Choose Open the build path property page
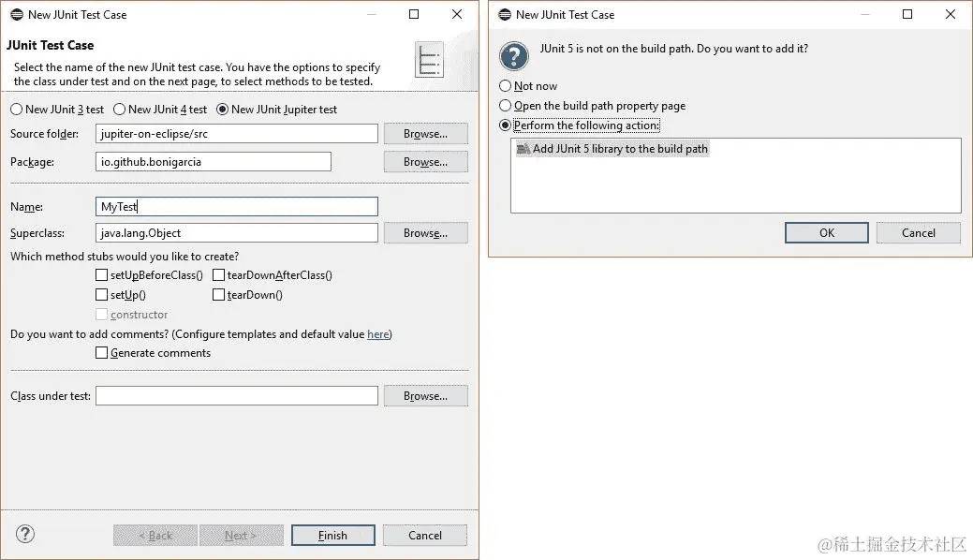 click(505, 106)
